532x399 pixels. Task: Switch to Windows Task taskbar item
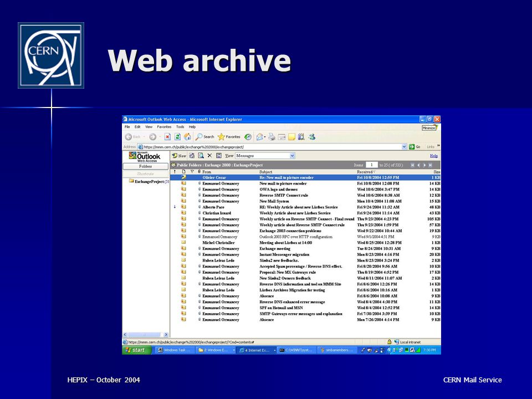pyautogui.click(x=175, y=350)
